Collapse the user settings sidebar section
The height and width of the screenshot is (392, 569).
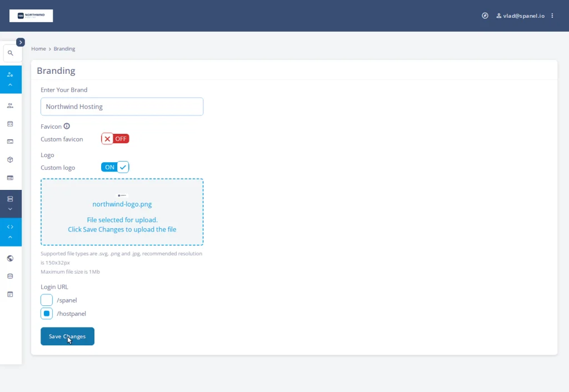point(11,79)
